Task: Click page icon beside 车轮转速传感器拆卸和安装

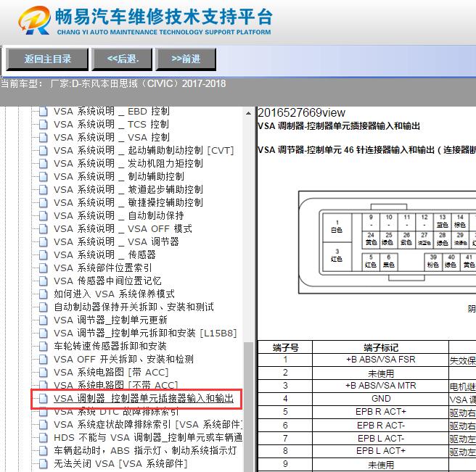Action: tap(44, 346)
